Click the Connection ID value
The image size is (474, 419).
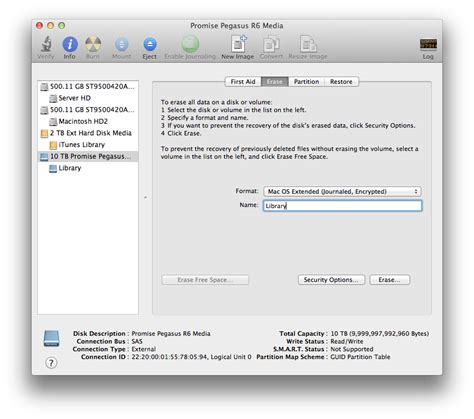191,357
